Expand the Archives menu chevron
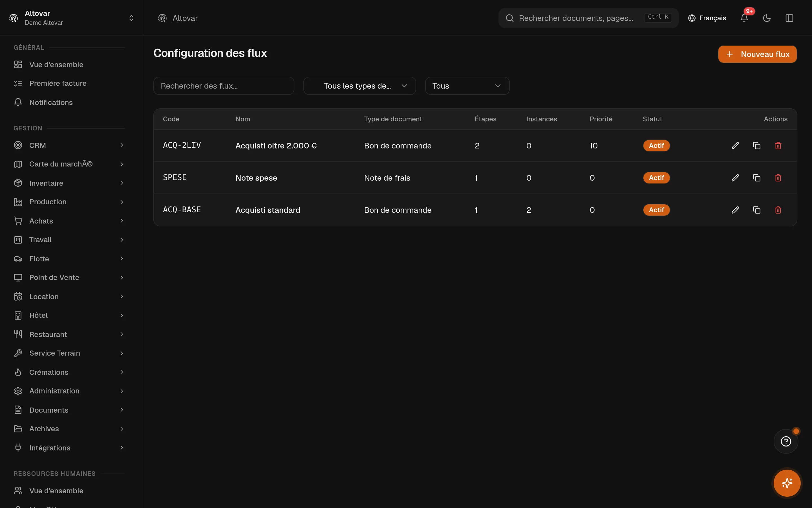812x508 pixels. click(122, 429)
